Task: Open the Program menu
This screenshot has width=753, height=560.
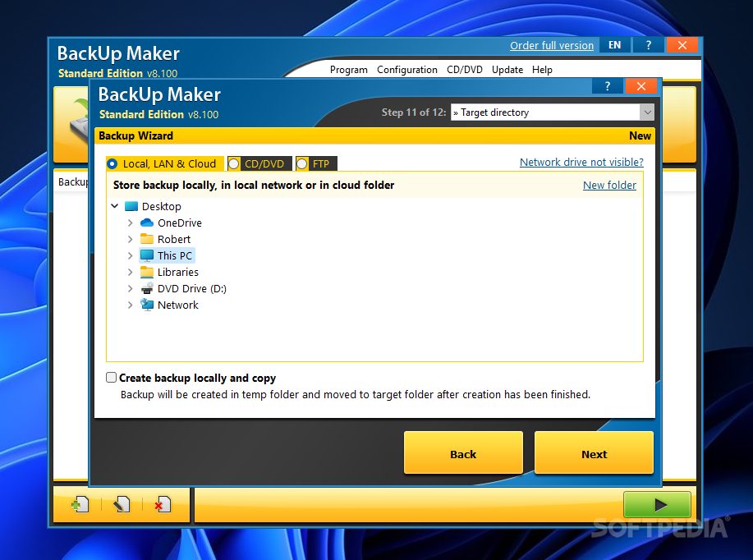Action: 349,70
